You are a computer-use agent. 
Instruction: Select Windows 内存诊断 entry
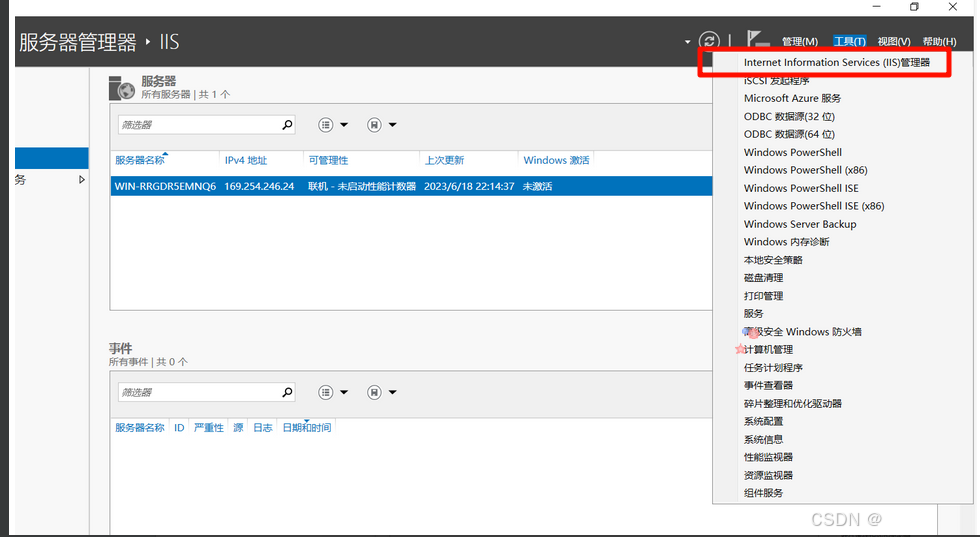786,242
